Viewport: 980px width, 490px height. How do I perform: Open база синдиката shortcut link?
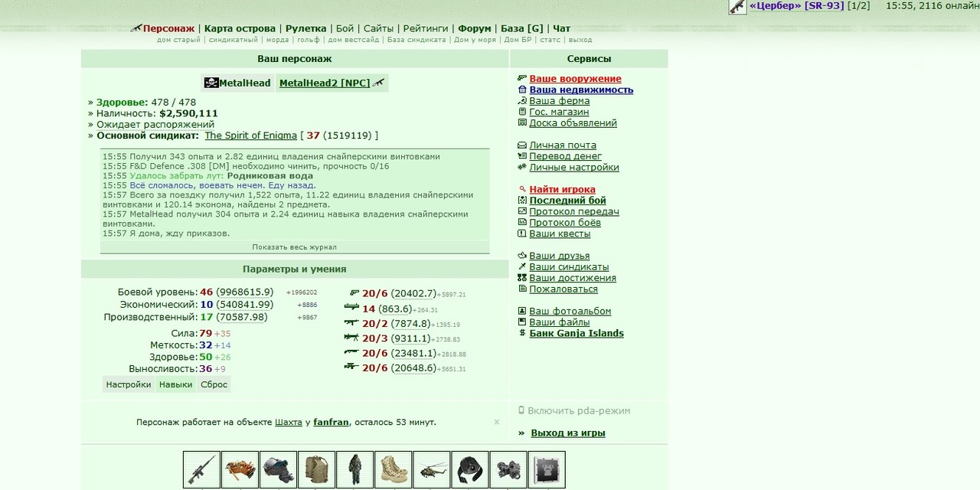coord(416,40)
